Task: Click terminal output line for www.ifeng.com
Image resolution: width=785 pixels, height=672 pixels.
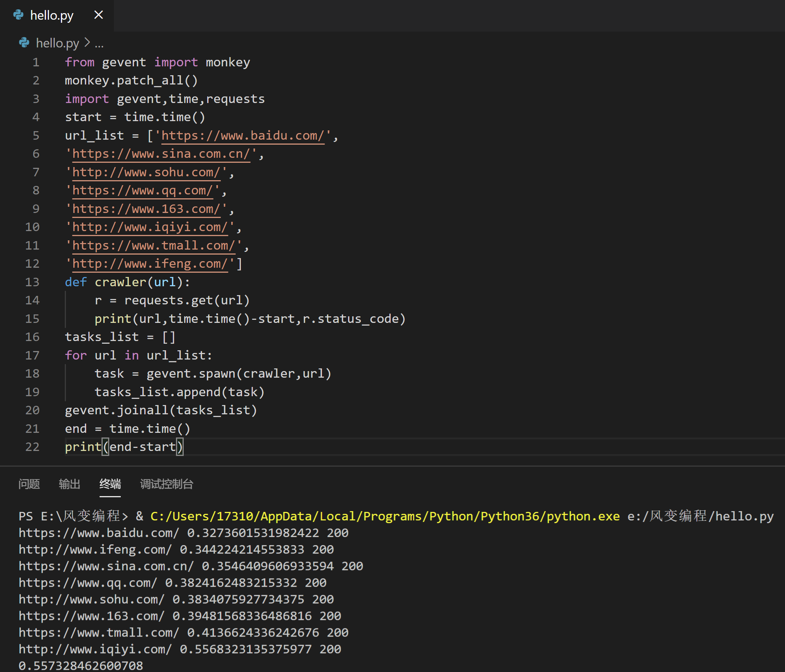Action: coord(176,550)
